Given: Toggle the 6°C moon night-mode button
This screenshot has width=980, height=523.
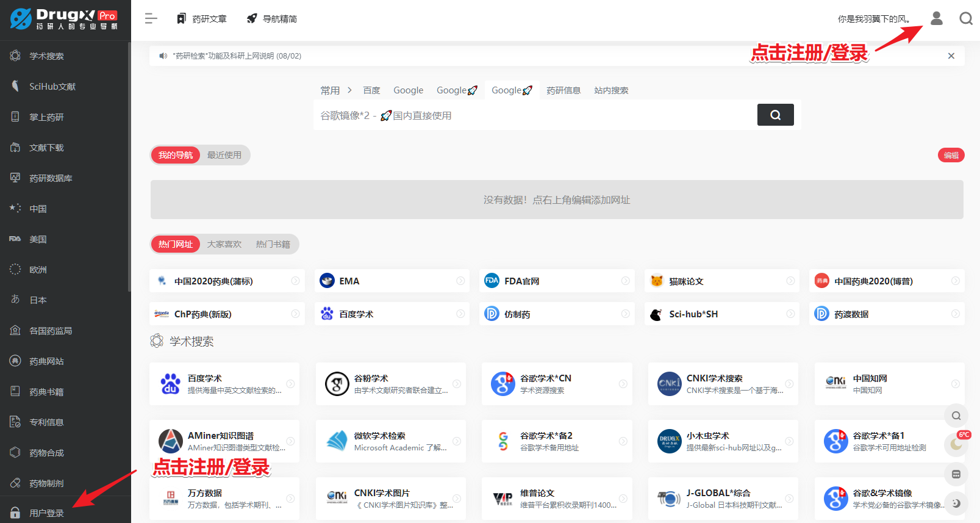Looking at the screenshot, I should point(956,444).
